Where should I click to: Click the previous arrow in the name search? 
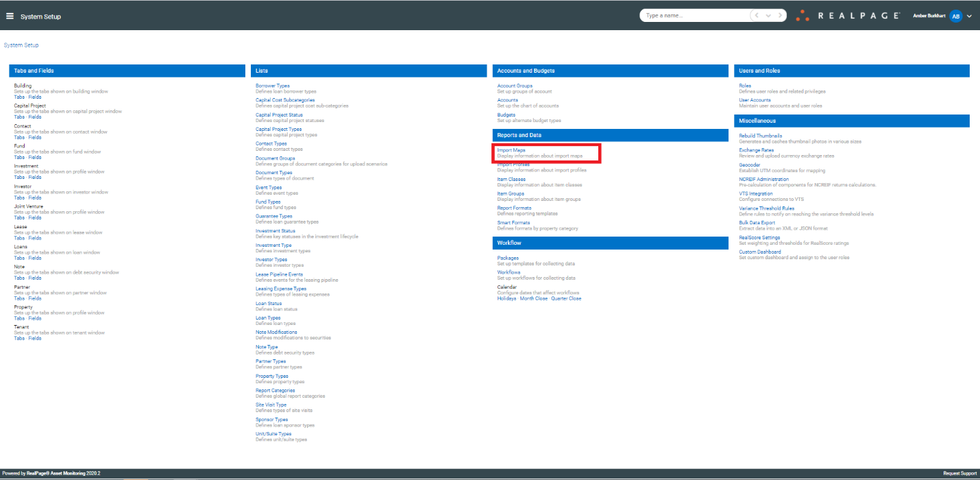[x=757, y=15]
